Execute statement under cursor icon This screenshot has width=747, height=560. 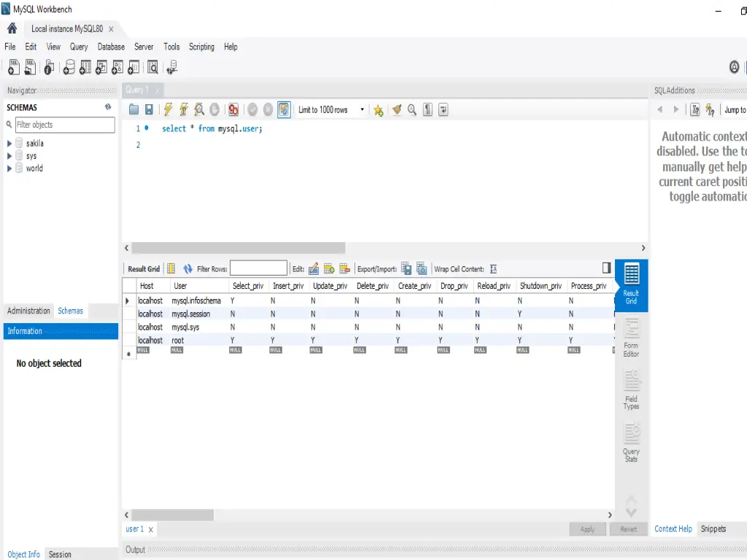[184, 110]
